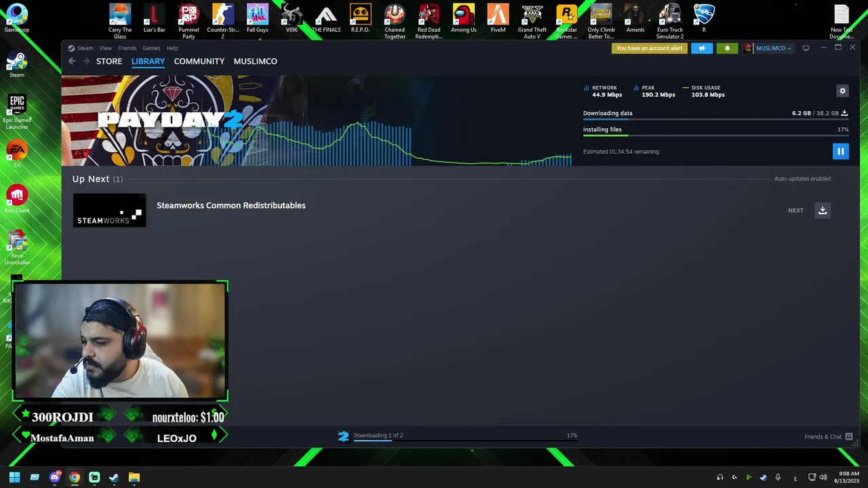Click the volume icon in system tray
The image size is (868, 488).
point(823,477)
